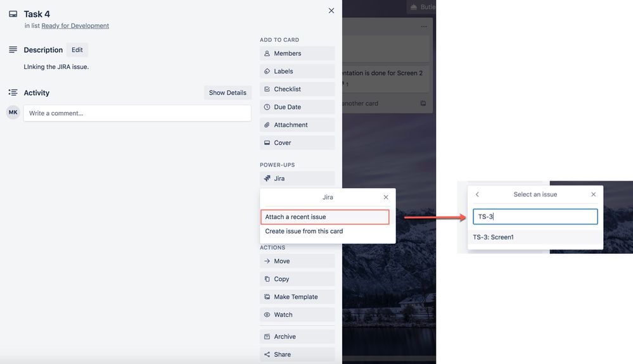Image resolution: width=633 pixels, height=364 pixels.
Task: Add a Checklist to the card
Action: [x=297, y=89]
